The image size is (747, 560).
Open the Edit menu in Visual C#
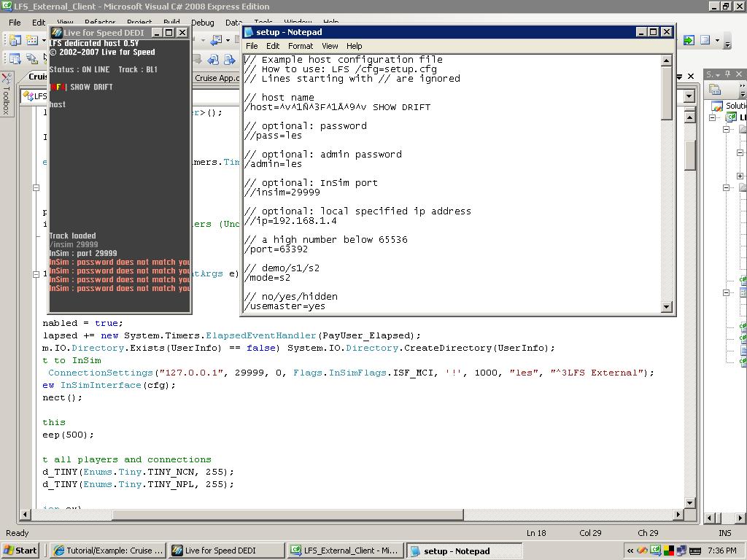(39, 23)
